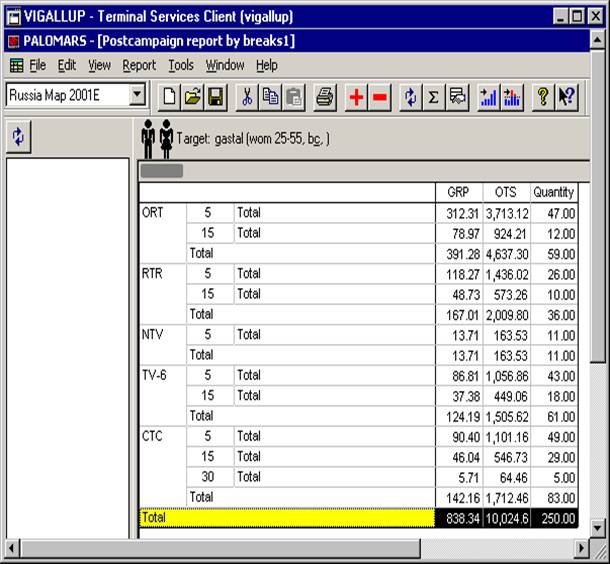Screen dimensions: 610x564
Task: Open the View menu
Action: 99,65
